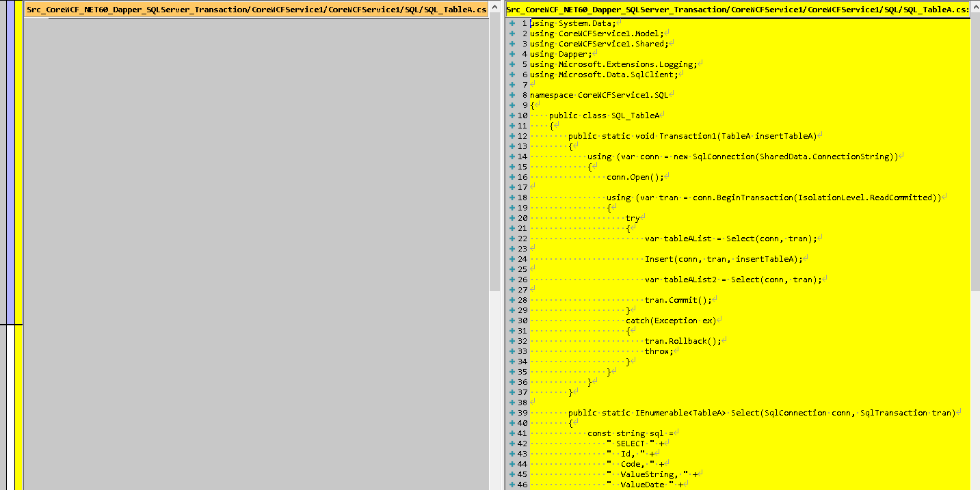Click the namespace CoreWCFService1.SQL line
The image size is (980, 490).
(x=598, y=95)
